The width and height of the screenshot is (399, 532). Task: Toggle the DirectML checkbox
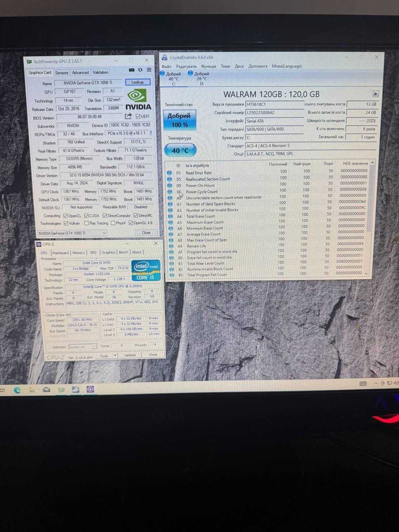135,215
